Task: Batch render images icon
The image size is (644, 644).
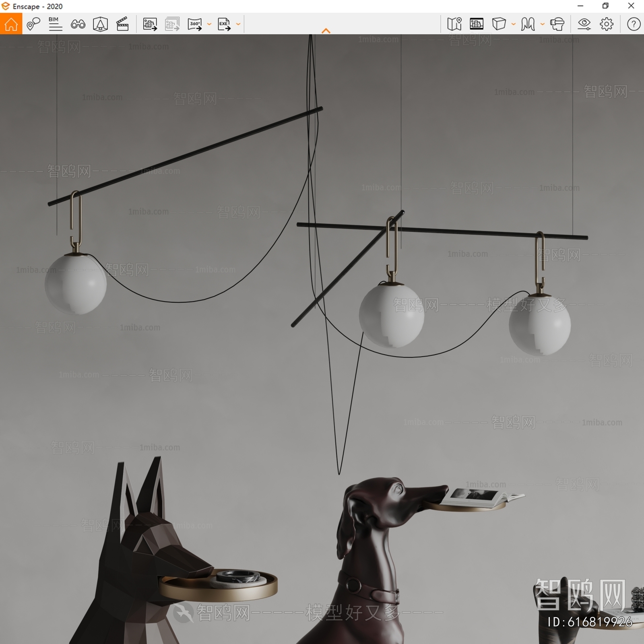Action: click(172, 24)
